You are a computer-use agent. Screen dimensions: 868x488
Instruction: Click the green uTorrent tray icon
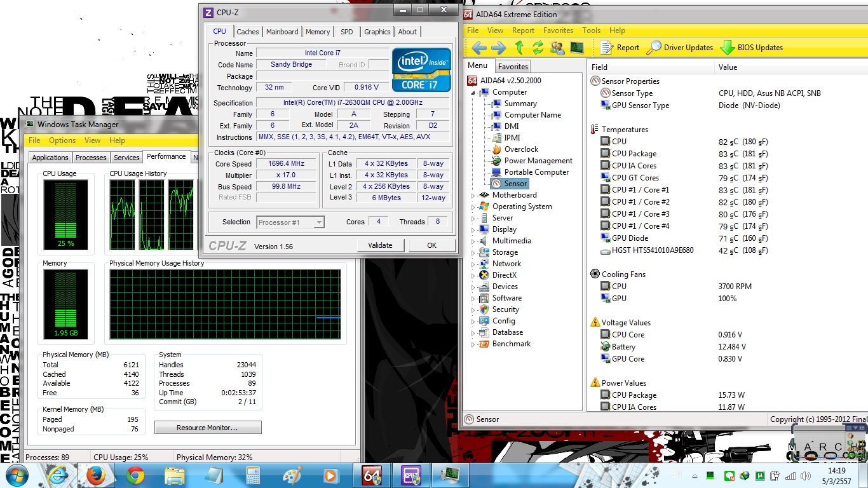click(759, 475)
